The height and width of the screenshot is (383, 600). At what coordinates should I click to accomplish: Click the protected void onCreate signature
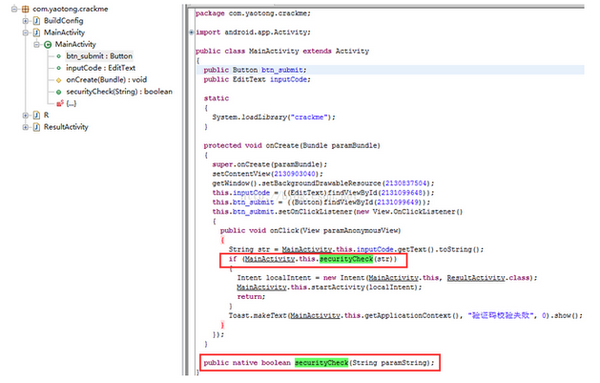click(x=292, y=145)
